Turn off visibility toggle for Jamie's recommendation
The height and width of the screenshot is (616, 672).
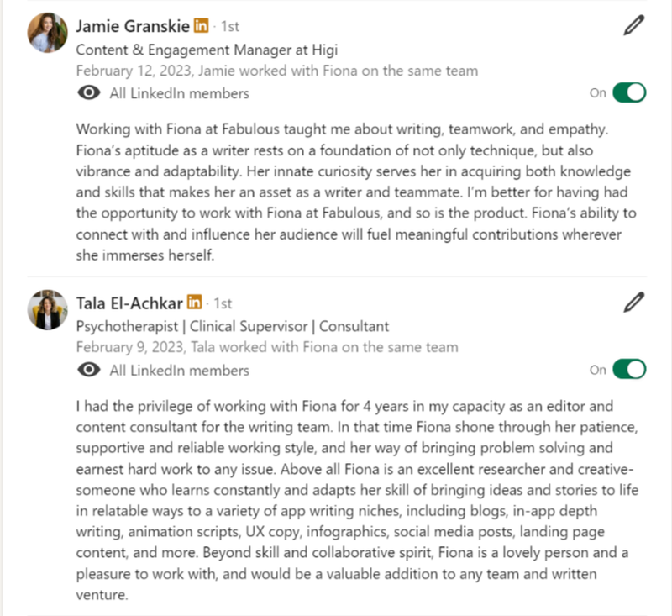pyautogui.click(x=629, y=92)
